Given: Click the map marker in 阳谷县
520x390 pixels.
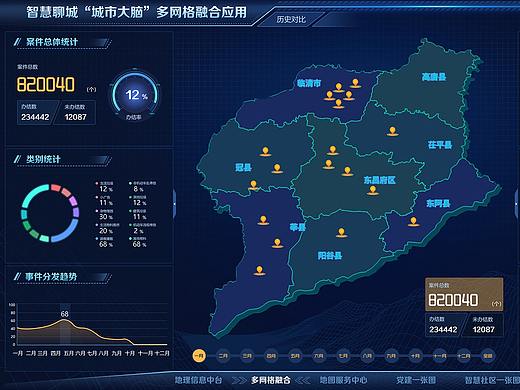Looking at the screenshot, I should click(341, 232).
